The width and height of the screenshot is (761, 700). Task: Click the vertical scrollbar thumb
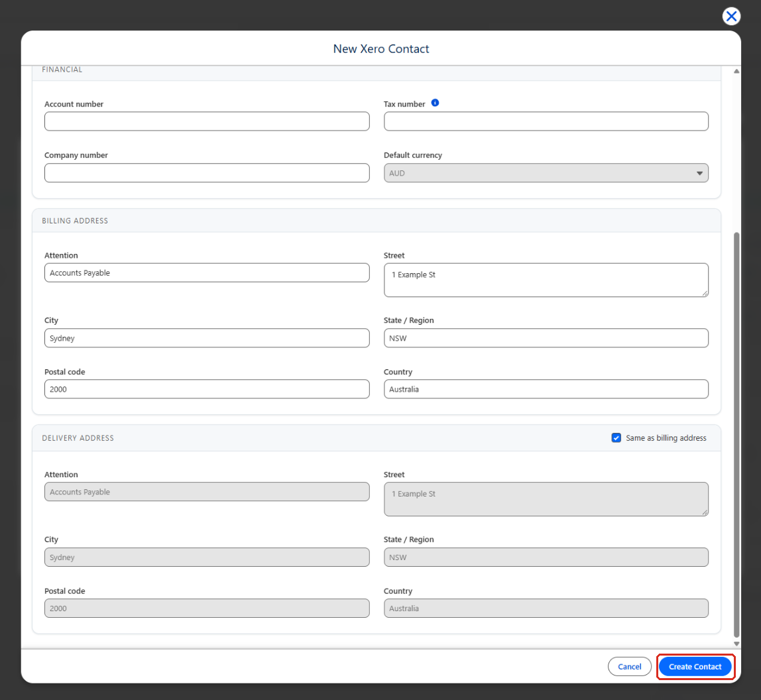736,434
